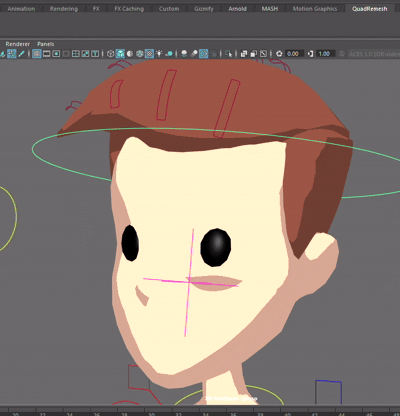Switch to the MASH shelf tab
Viewport: 400px width, 416px height.
pos(270,9)
